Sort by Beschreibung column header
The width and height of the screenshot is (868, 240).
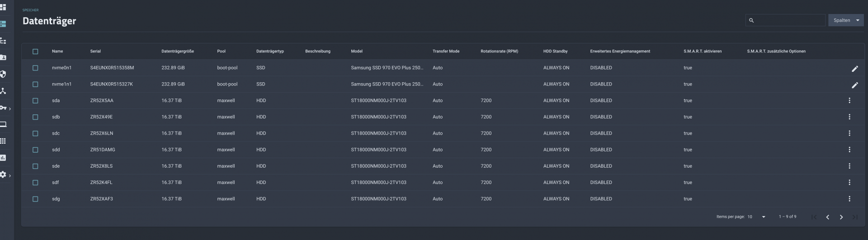[x=318, y=52]
